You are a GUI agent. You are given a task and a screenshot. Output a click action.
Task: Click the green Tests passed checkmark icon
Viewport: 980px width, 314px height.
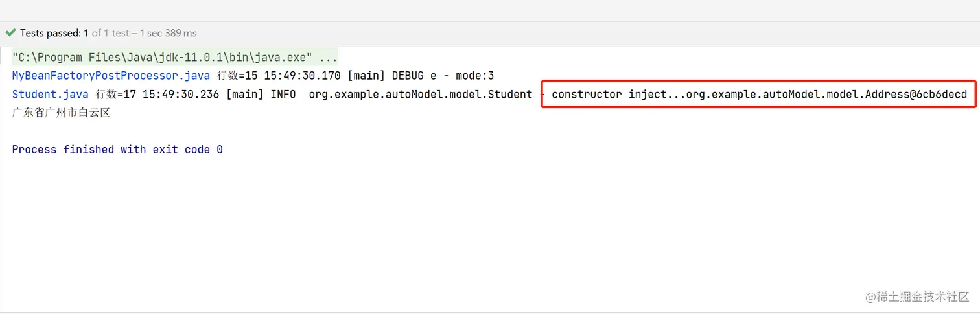[x=10, y=33]
